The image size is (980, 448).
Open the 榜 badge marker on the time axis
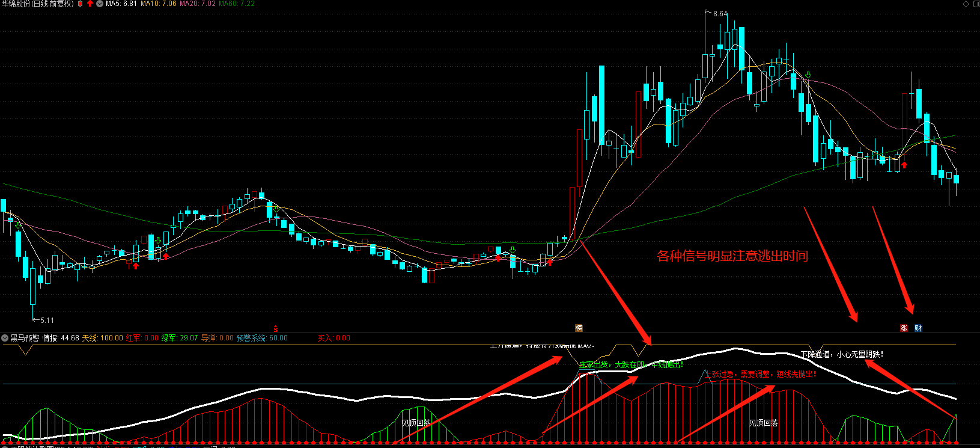click(x=579, y=328)
